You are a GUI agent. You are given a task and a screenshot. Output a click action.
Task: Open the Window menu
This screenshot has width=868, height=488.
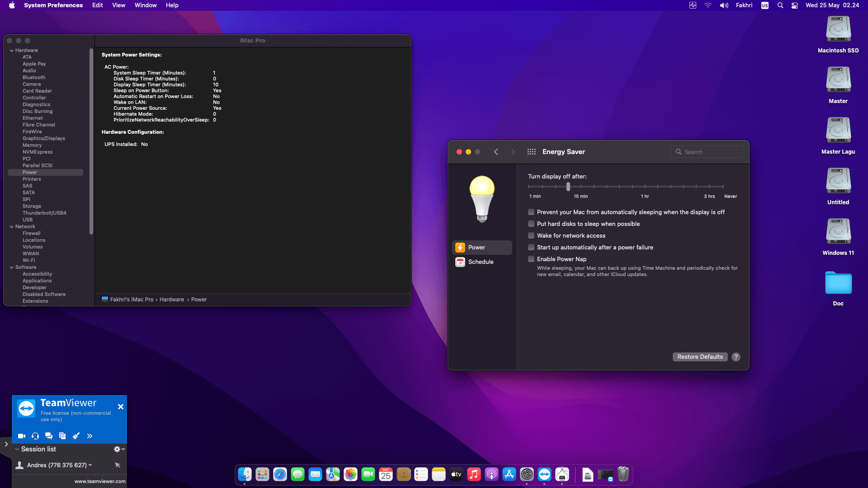coord(146,5)
